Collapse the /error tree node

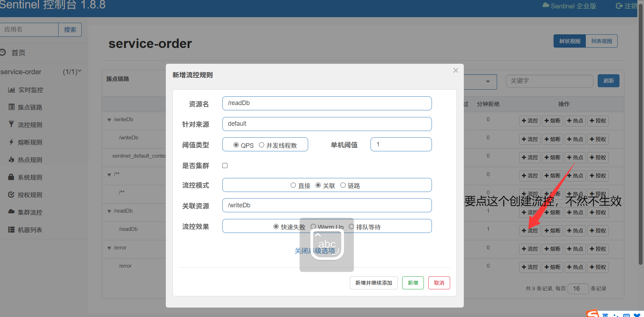click(109, 248)
